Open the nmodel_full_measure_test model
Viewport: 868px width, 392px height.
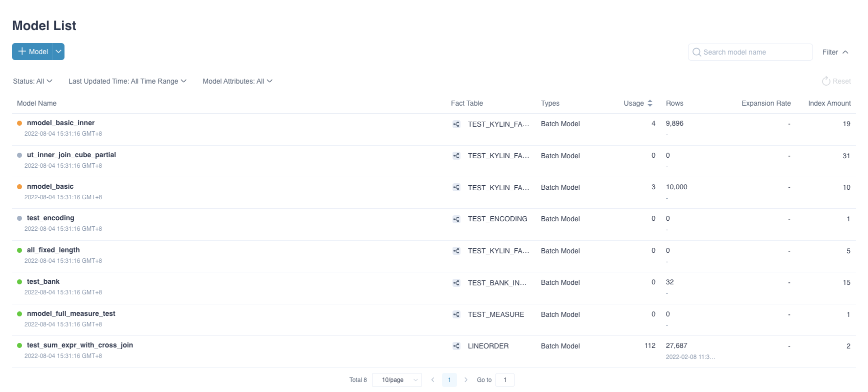[71, 313]
